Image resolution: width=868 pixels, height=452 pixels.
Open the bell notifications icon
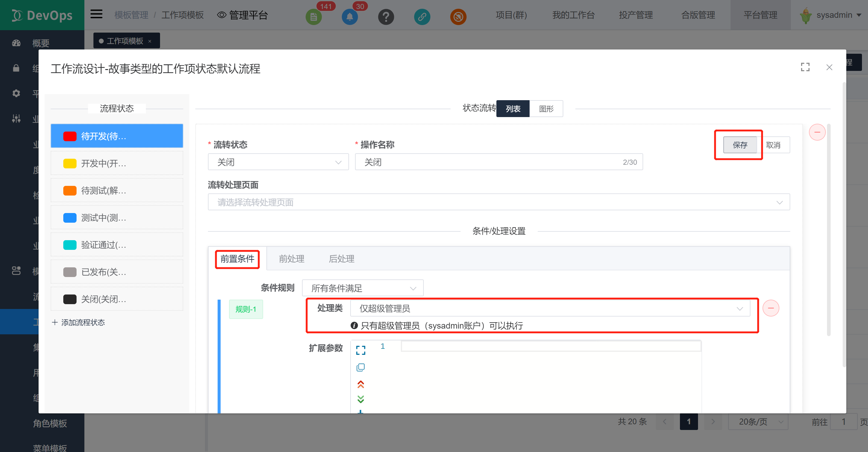coord(349,17)
